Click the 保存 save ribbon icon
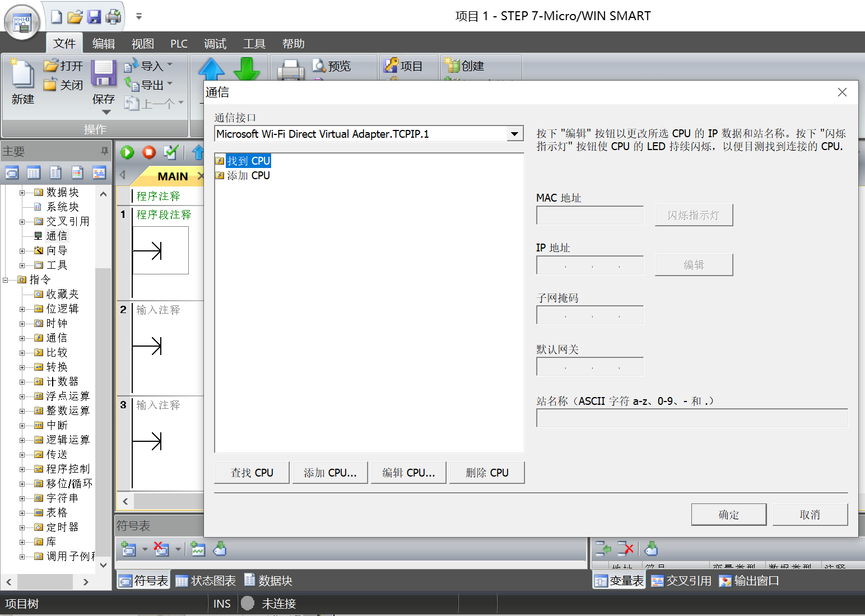Image resolution: width=865 pixels, height=616 pixels. point(104,73)
